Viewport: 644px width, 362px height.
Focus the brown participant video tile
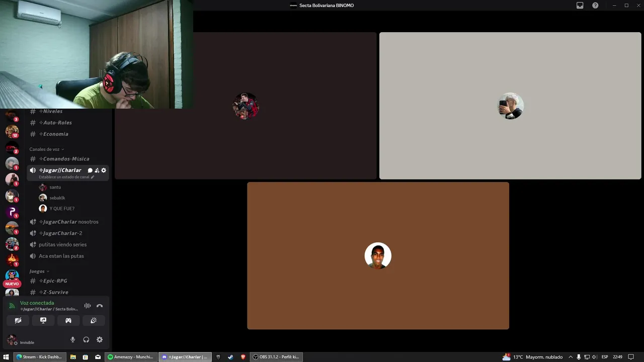[x=378, y=256]
